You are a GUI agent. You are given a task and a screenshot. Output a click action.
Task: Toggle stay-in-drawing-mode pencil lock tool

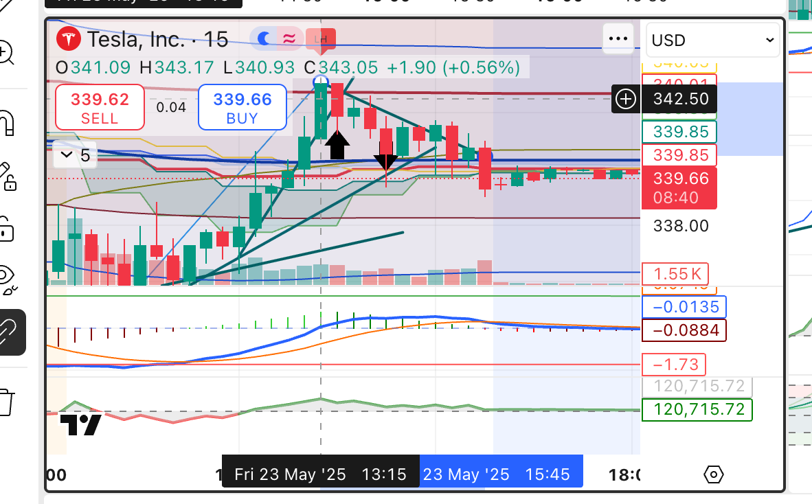click(x=8, y=177)
